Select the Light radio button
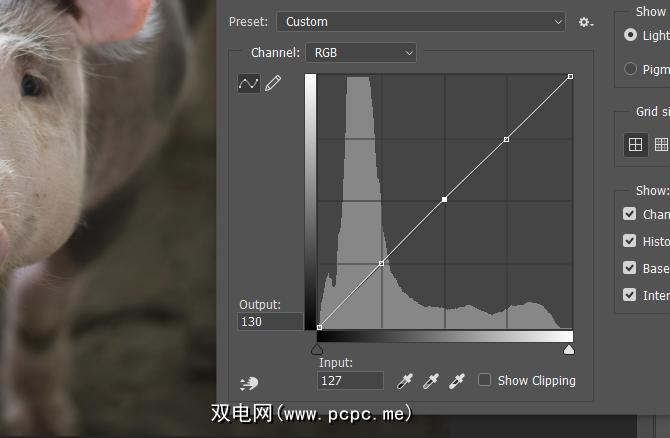Viewport: 670px width, 438px height. [630, 35]
